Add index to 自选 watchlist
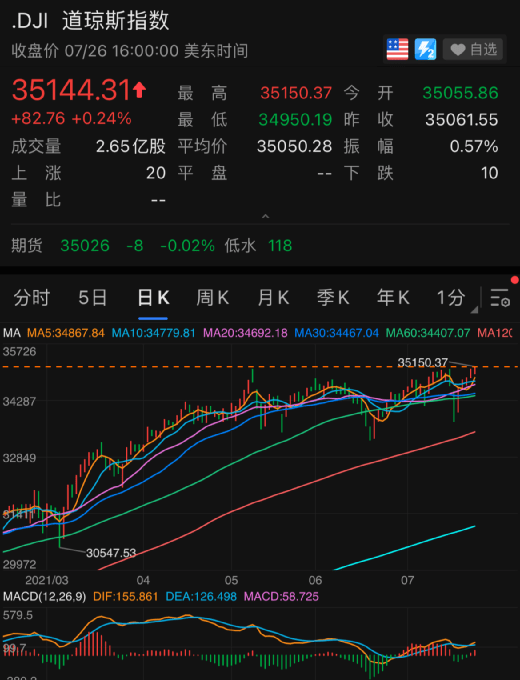This screenshot has width=520, height=680. point(473,49)
